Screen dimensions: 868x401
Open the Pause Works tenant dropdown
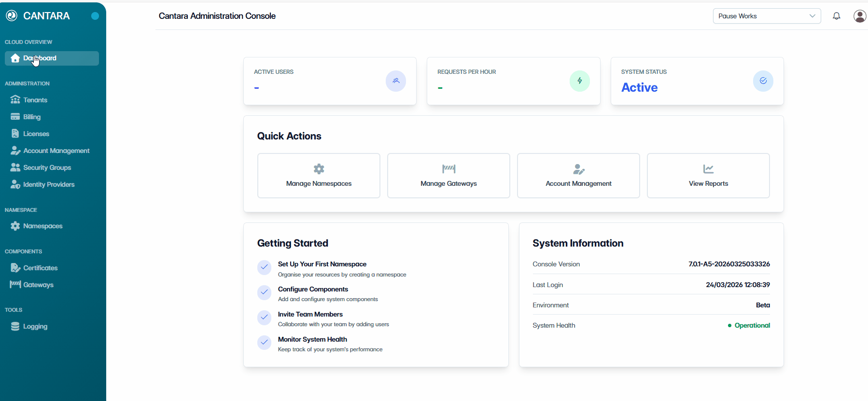pyautogui.click(x=767, y=16)
